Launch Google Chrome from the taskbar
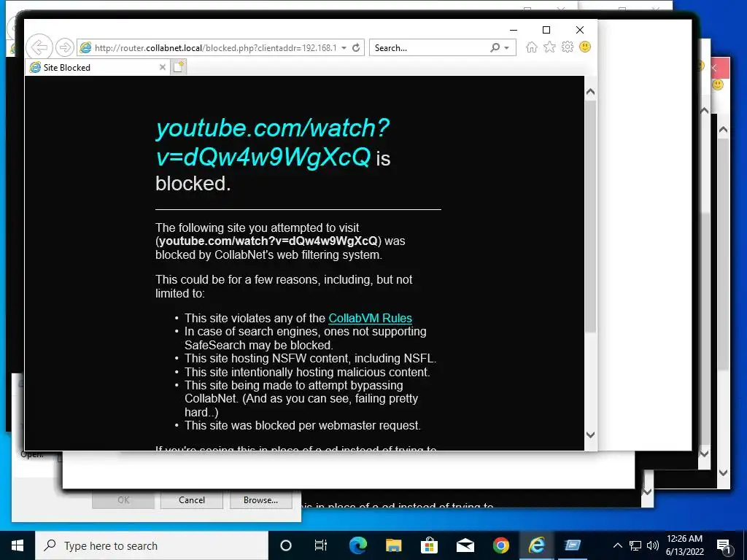This screenshot has height=560, width=747. point(500,545)
